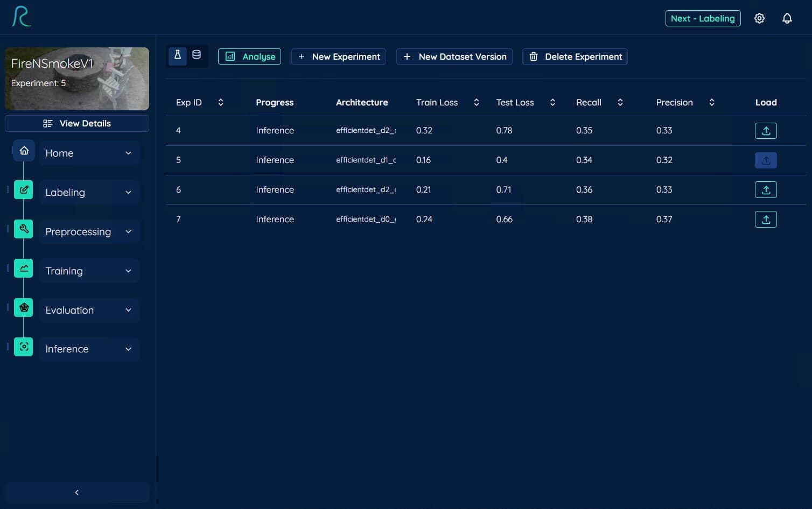Expand the Inference section dropdown
This screenshot has height=509, width=812.
click(x=128, y=349)
